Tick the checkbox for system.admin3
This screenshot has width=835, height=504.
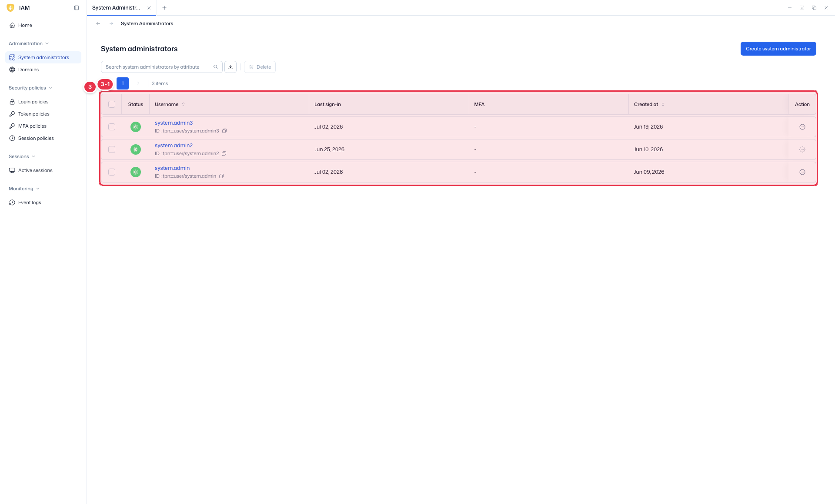[112, 127]
